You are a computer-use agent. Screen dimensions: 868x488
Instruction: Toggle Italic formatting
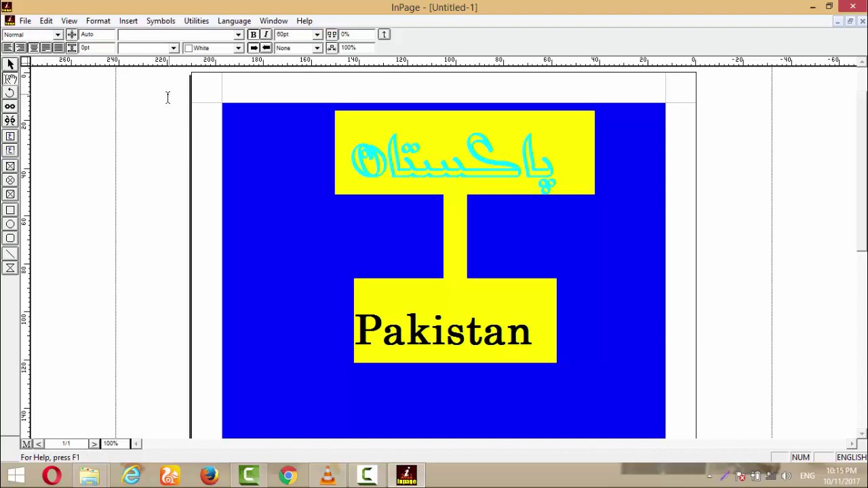(x=266, y=35)
